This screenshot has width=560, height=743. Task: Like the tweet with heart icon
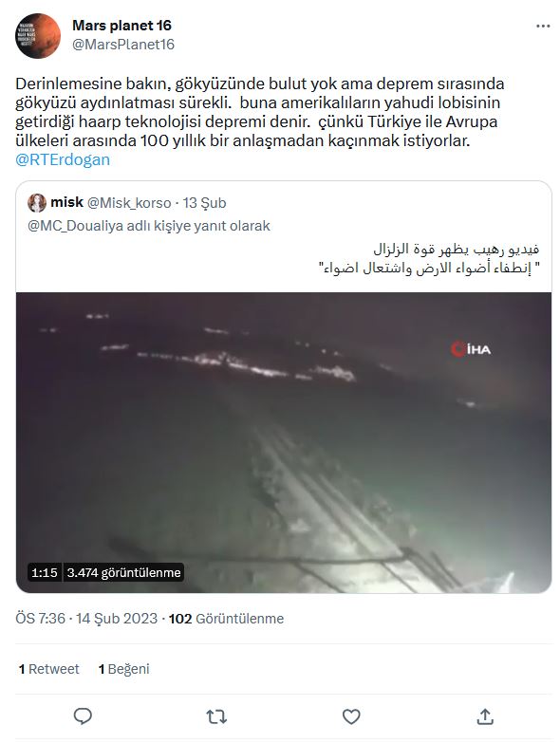click(351, 716)
